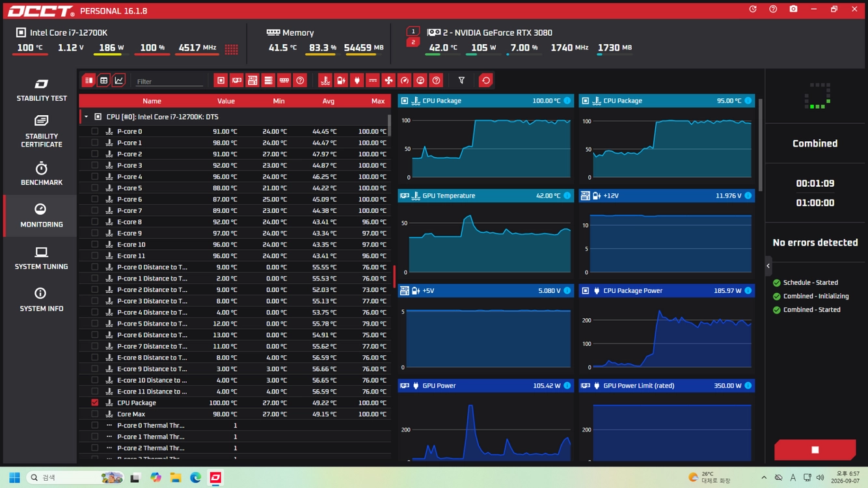The image size is (868, 488).
Task: Show only power sensors via plug icon
Action: (x=357, y=81)
